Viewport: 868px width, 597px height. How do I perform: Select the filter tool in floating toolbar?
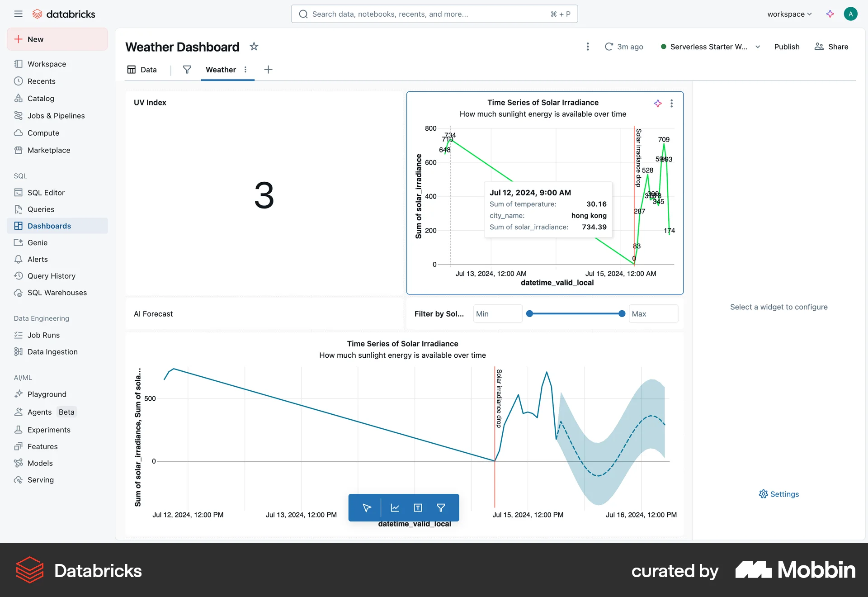tap(441, 507)
